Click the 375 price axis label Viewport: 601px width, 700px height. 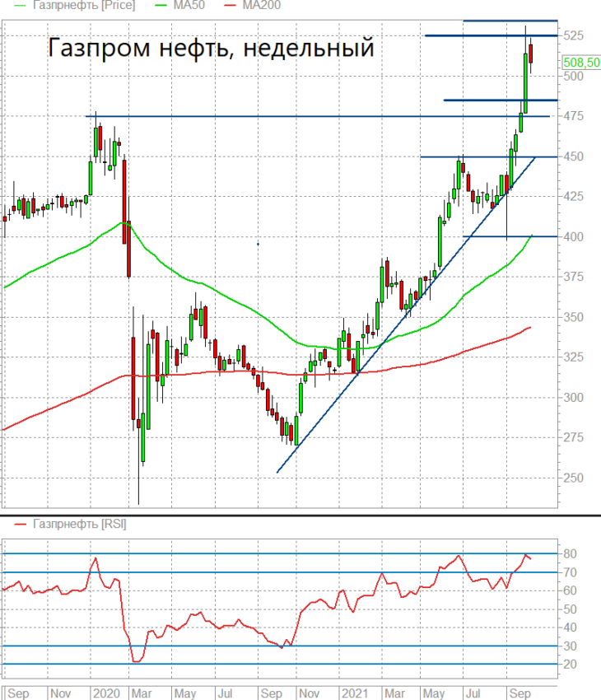[x=573, y=277]
